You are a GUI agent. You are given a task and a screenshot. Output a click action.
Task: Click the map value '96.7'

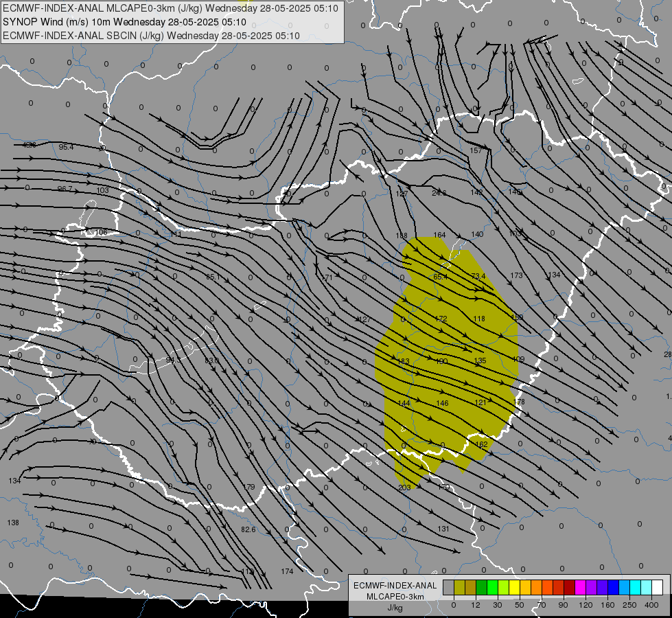pos(65,189)
